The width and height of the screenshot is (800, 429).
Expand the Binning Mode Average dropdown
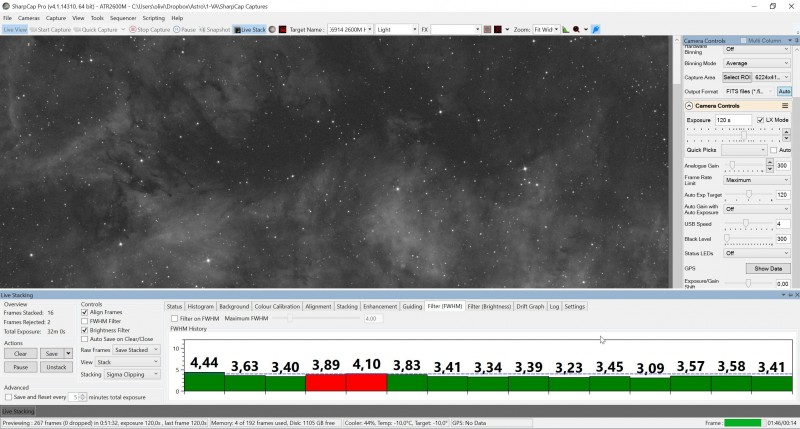pyautogui.click(x=756, y=63)
